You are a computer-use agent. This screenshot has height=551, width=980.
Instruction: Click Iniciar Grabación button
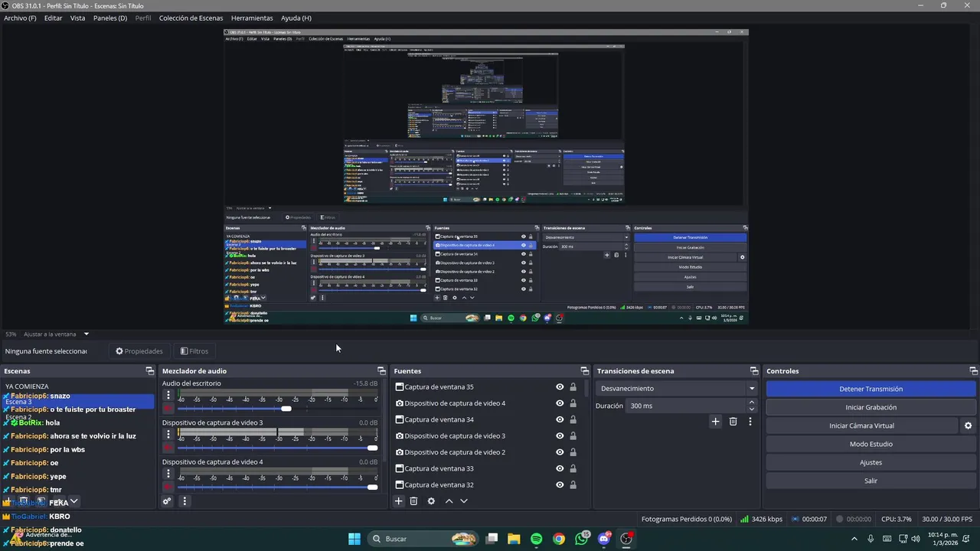point(871,407)
